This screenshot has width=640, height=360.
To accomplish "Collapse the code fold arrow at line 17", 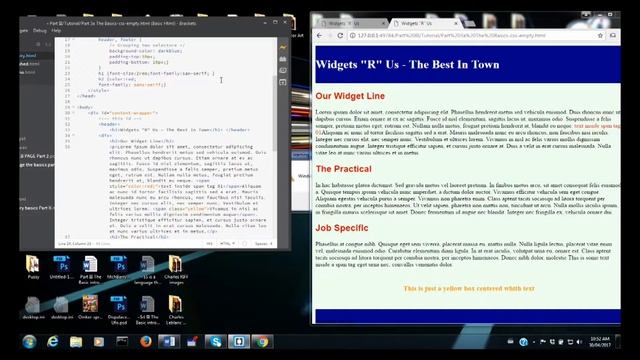I will coord(73,40).
